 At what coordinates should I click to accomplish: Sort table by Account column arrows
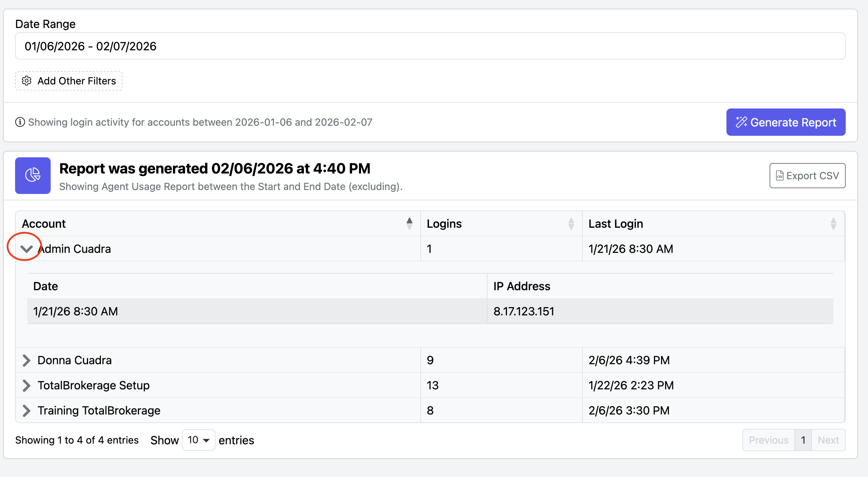pos(409,223)
